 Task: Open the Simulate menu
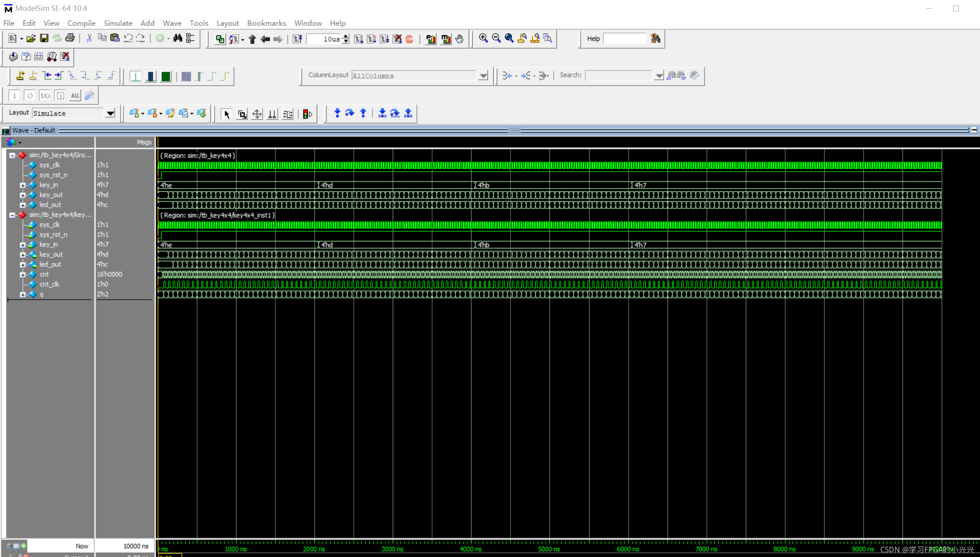[118, 23]
